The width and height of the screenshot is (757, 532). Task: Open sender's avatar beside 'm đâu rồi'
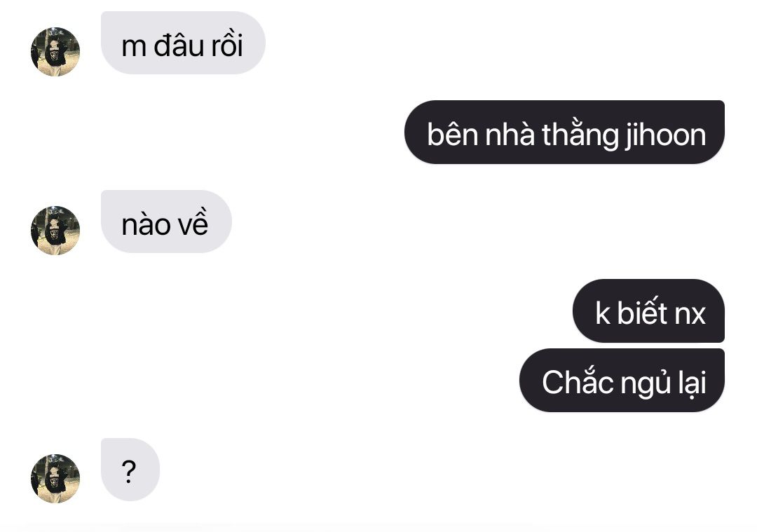[55, 52]
